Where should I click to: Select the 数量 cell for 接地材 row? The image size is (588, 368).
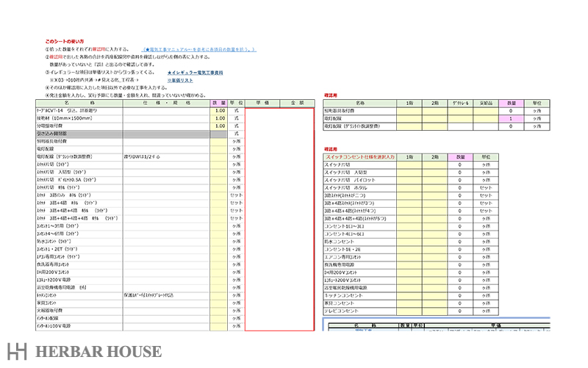coord(218,118)
